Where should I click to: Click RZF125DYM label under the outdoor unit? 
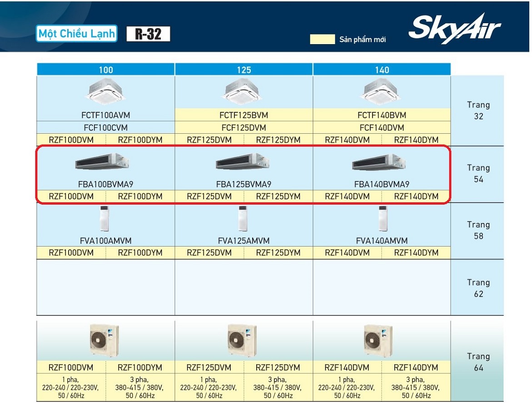pos(278,368)
